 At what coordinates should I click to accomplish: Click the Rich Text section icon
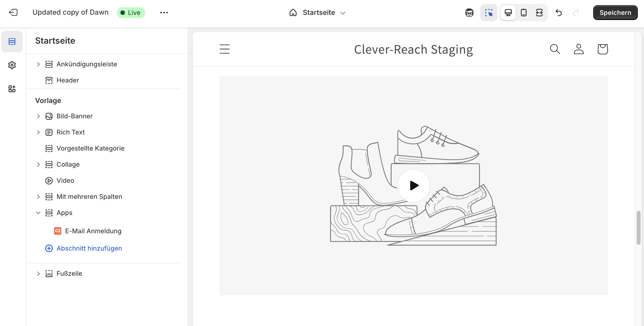pyautogui.click(x=49, y=132)
